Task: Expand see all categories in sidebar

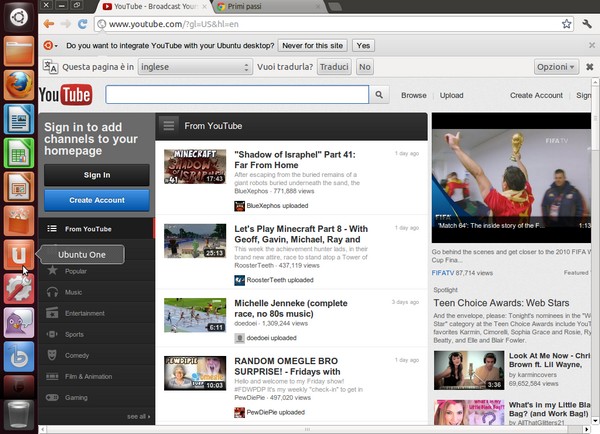Action: coord(139,416)
